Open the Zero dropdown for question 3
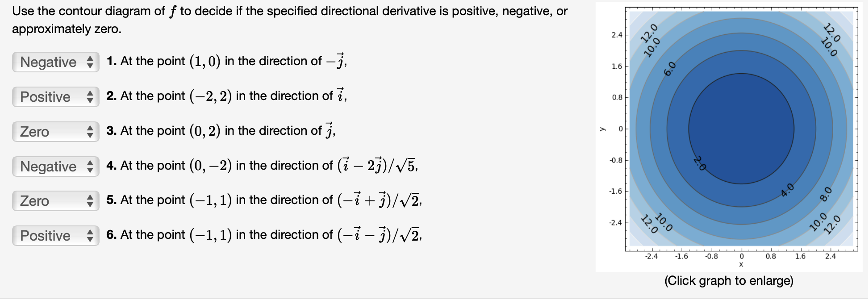This screenshot has height=300, width=868. pos(54,132)
